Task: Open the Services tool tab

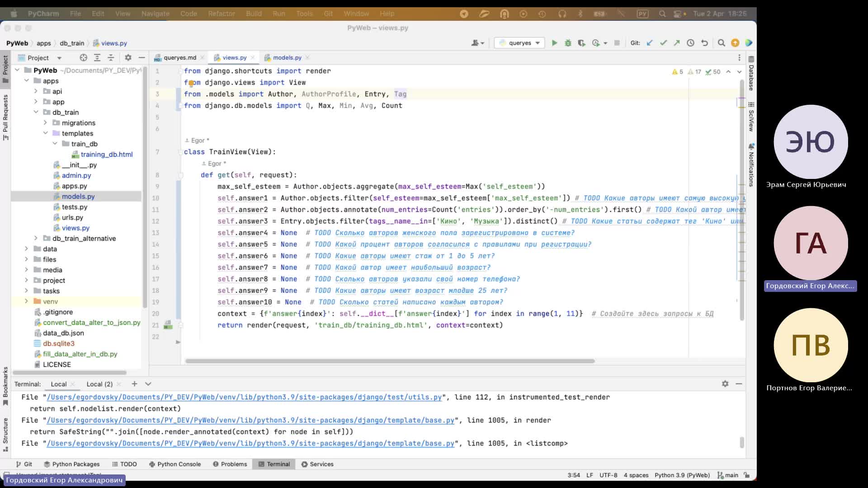Action: click(x=317, y=464)
